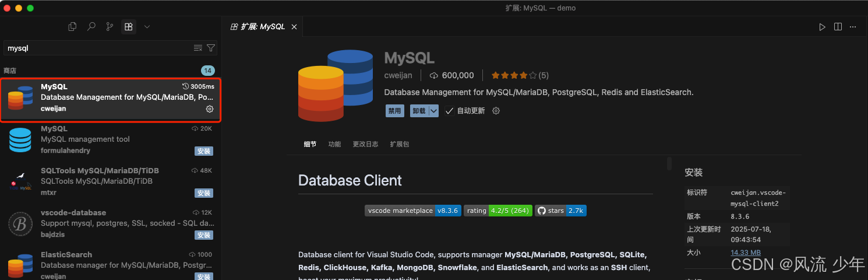Close the 扩展: MySQL editor tab

294,27
